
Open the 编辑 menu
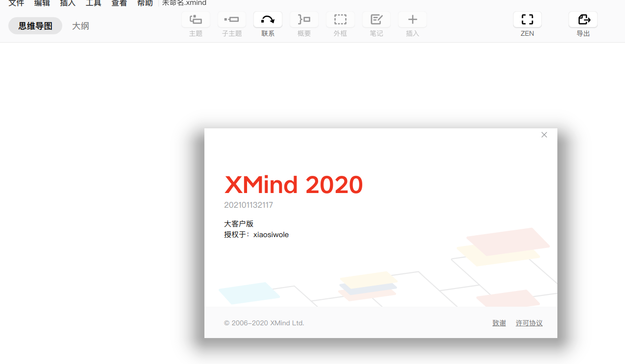coord(42,3)
